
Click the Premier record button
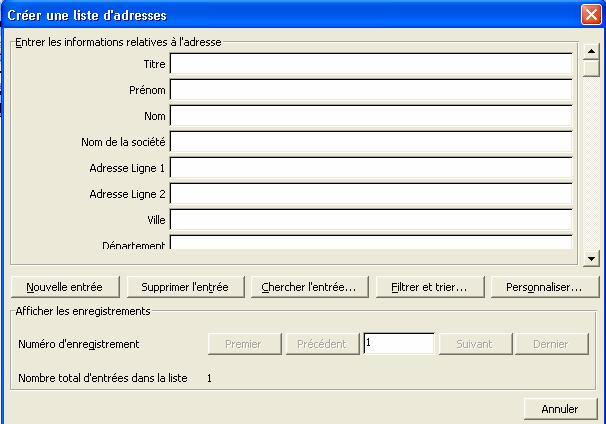[x=243, y=344]
